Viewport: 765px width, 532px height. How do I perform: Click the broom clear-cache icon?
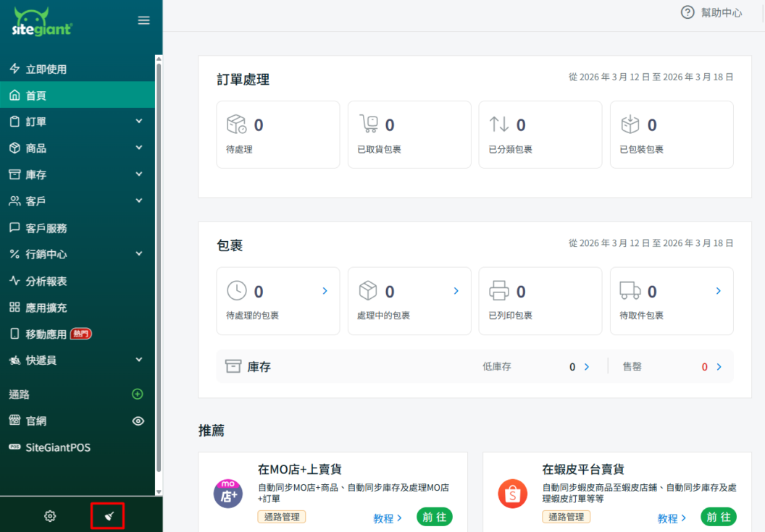pyautogui.click(x=108, y=516)
